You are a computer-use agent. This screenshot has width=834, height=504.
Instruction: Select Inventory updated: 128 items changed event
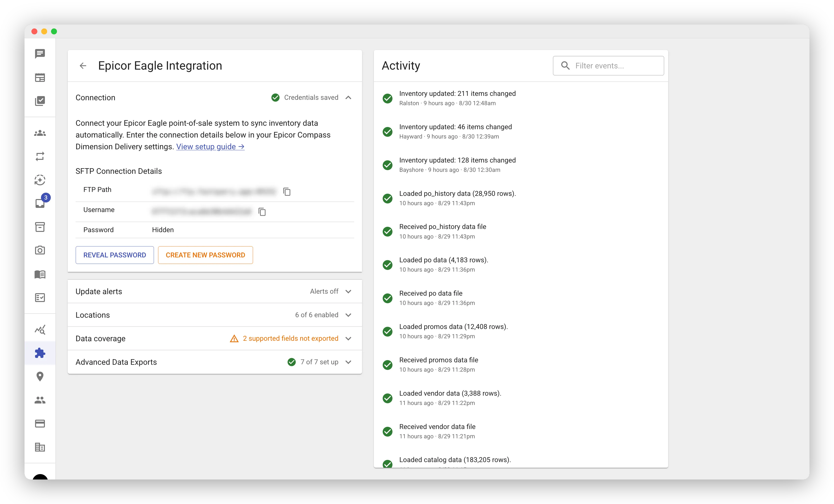pyautogui.click(x=521, y=165)
